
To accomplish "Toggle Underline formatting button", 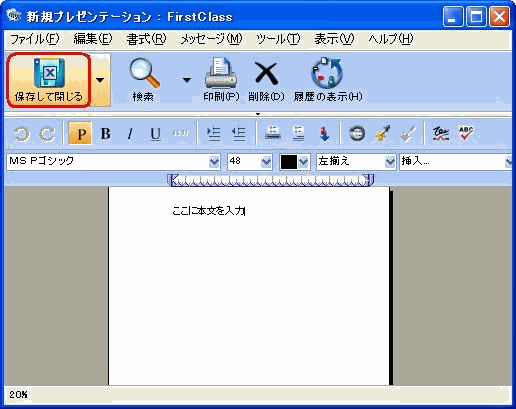I will coord(155,134).
